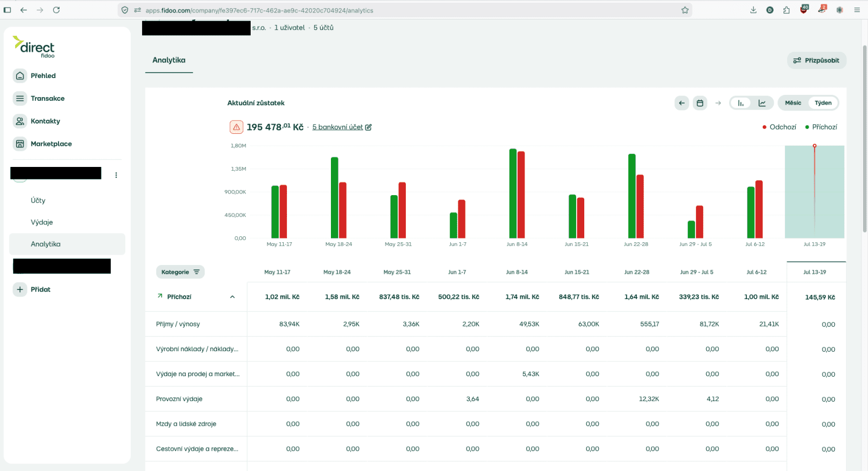This screenshot has width=868, height=471.
Task: Open the Přehled home icon
Action: 20,76
